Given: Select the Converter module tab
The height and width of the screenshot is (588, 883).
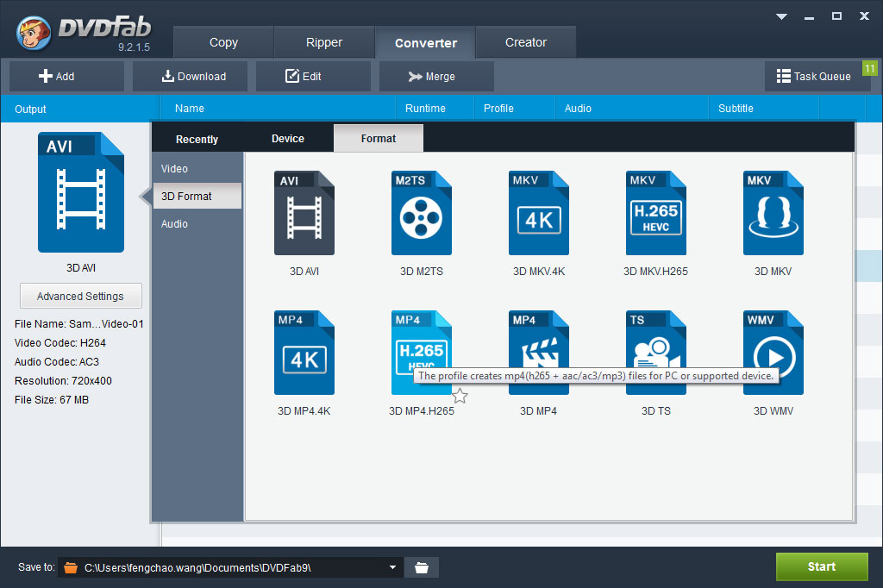Looking at the screenshot, I should point(426,42).
